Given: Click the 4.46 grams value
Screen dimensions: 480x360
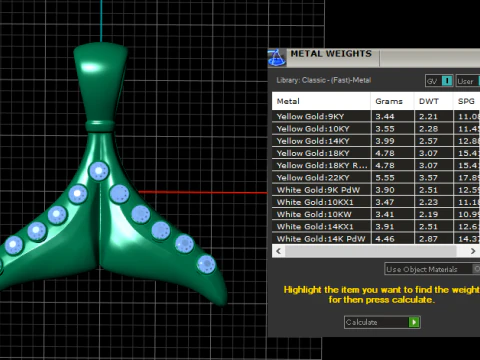Looking at the screenshot, I should pyautogui.click(x=385, y=239).
